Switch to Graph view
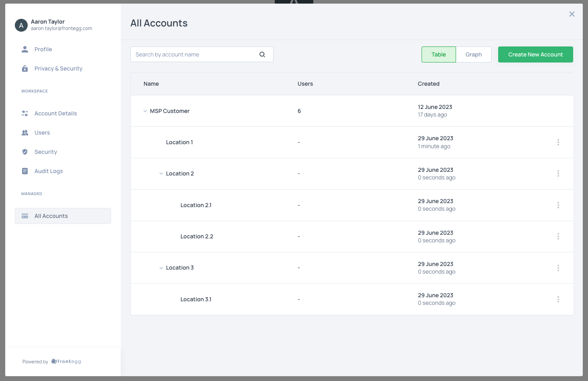588x381 pixels. pos(473,54)
